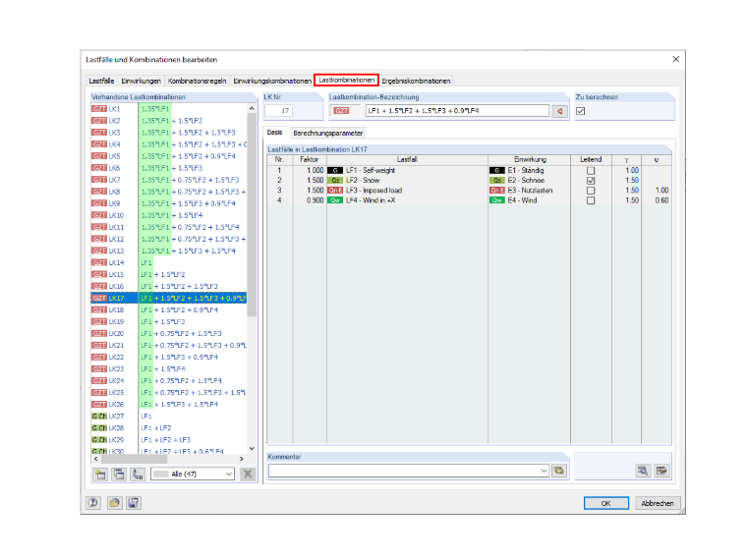The image size is (747, 560).
Task: Toggle Zu berechnen checkbox
Action: (x=580, y=111)
